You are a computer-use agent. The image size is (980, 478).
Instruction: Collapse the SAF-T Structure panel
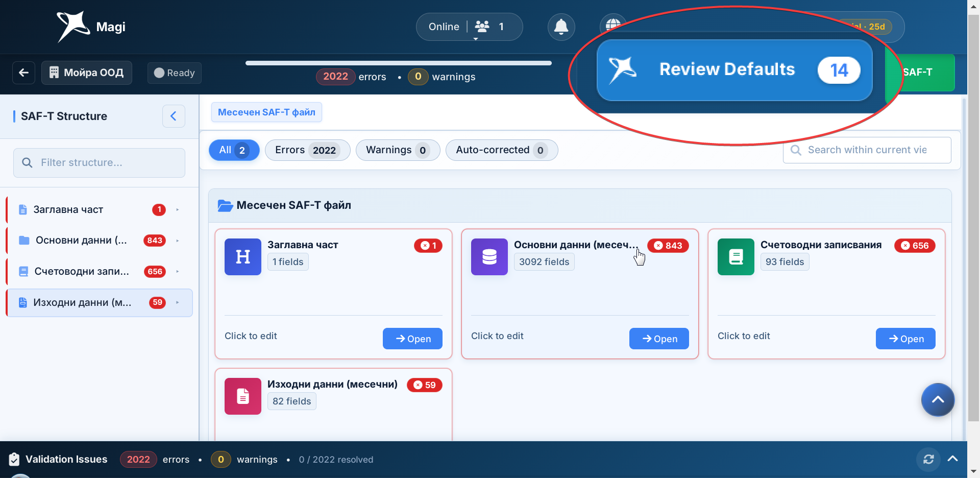point(174,116)
